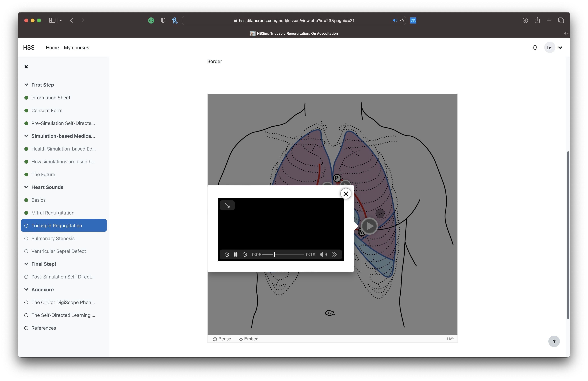Open Post-Simulation Self-Direct... item
588x381 pixels.
pyautogui.click(x=63, y=277)
